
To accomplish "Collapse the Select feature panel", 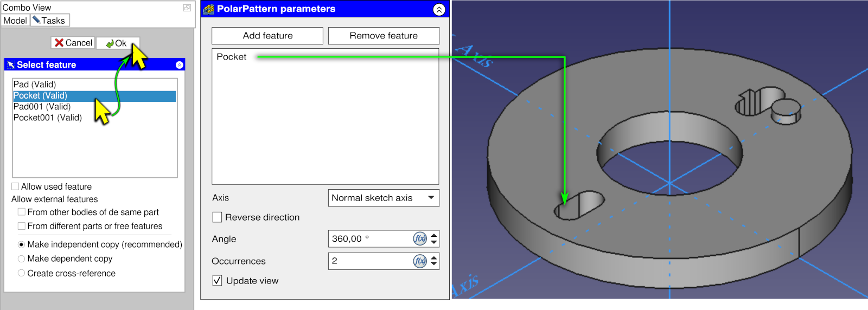I will coord(180,65).
